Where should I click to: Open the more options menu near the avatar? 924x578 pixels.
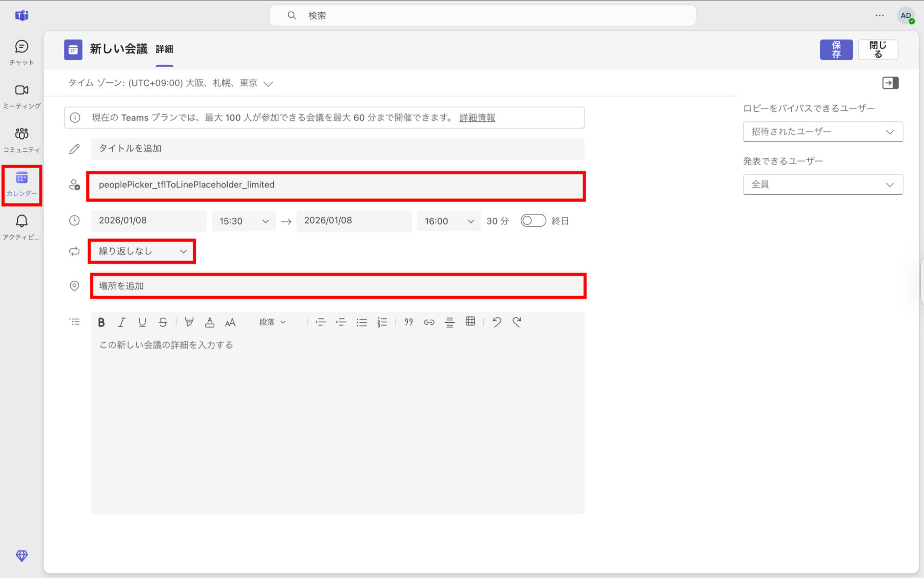point(879,15)
